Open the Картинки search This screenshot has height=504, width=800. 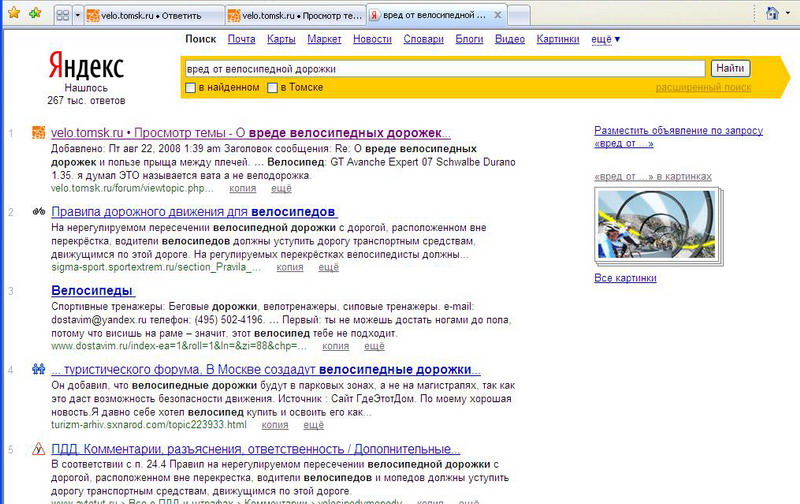coord(558,39)
